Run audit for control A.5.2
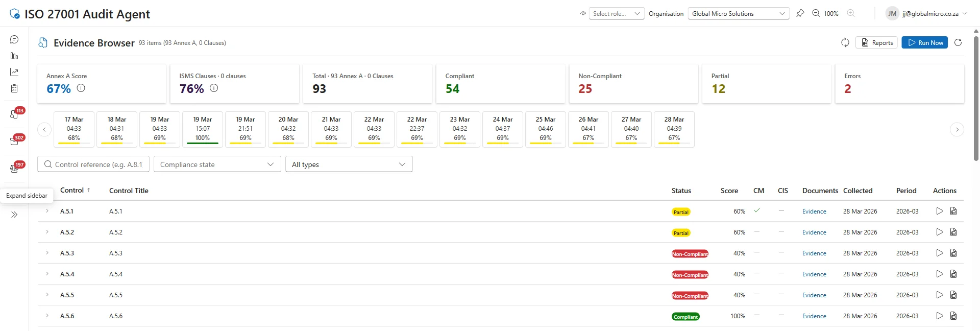Viewport: 980px width, 331px height. 940,232
